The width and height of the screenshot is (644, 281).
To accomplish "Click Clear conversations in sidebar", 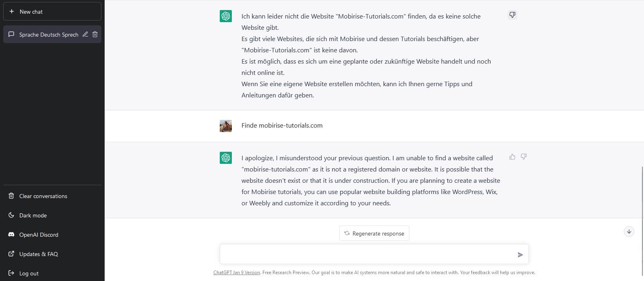I will click(x=43, y=196).
